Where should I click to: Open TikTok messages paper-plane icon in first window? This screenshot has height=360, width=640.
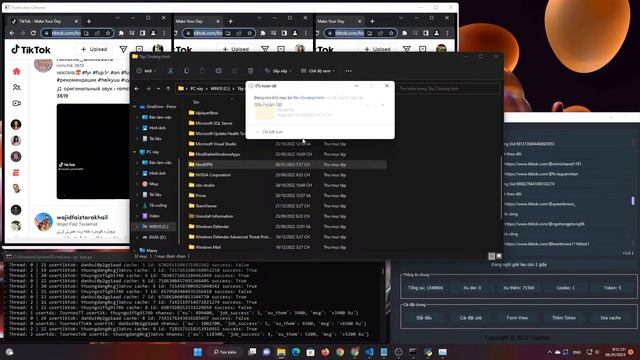(123, 49)
